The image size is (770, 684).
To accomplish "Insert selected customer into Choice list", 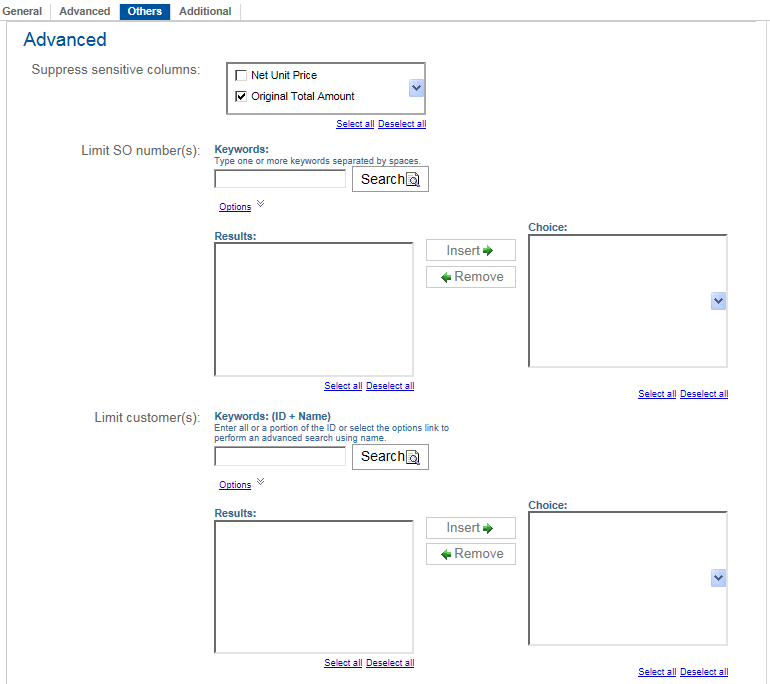I will click(x=470, y=527).
